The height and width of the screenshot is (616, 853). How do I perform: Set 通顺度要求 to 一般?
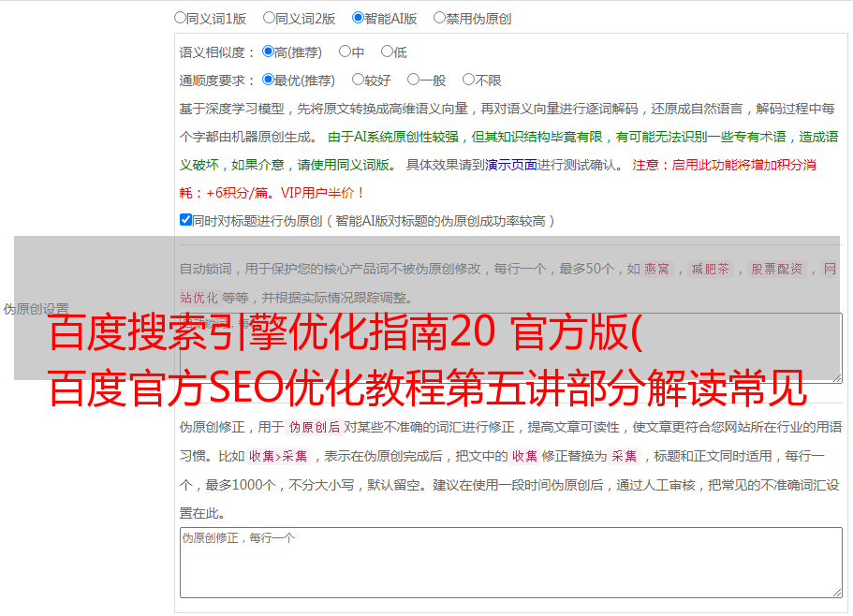click(x=414, y=80)
